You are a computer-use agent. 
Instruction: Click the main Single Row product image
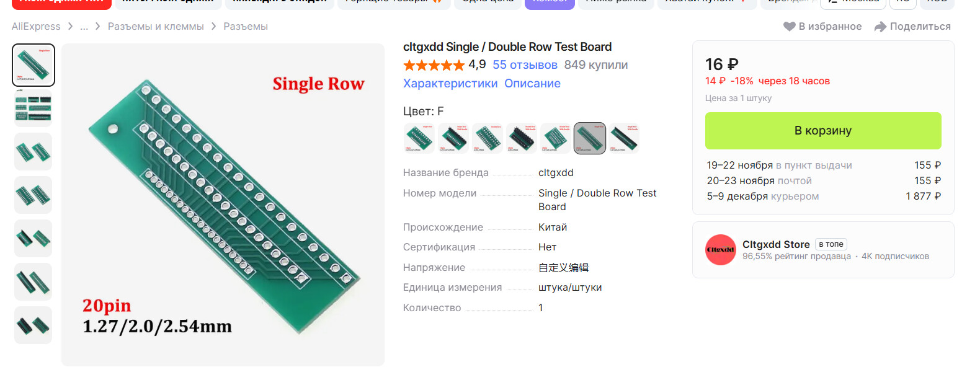coord(223,205)
